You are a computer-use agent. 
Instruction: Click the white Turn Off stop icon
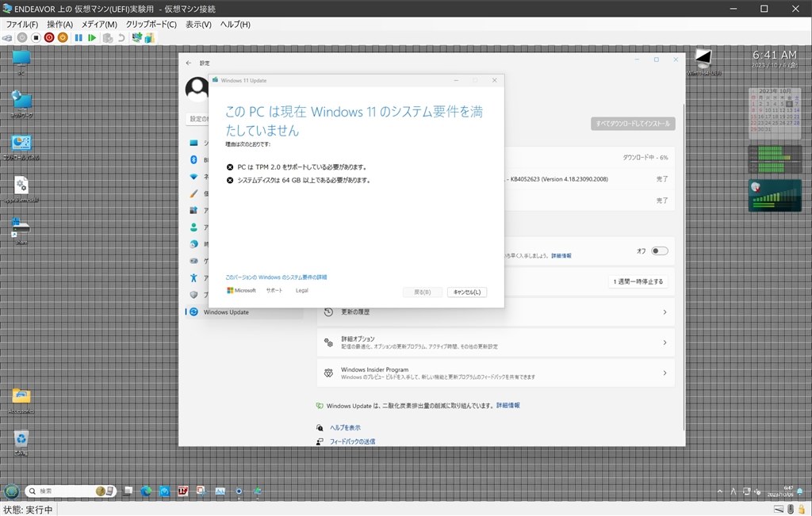36,38
